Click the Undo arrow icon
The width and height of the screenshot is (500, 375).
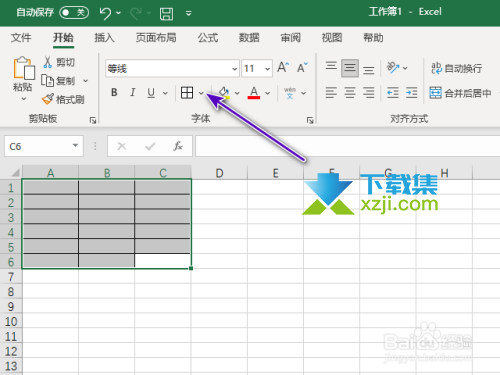click(105, 13)
